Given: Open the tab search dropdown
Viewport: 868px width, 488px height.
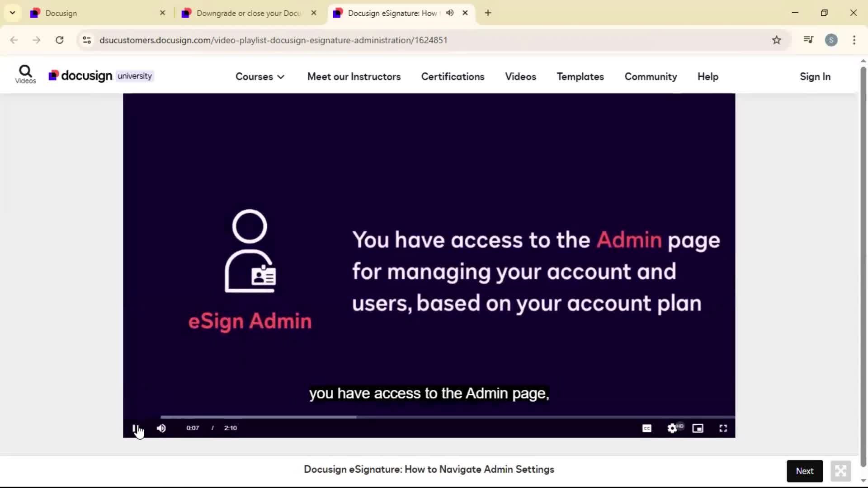Looking at the screenshot, I should (x=12, y=13).
